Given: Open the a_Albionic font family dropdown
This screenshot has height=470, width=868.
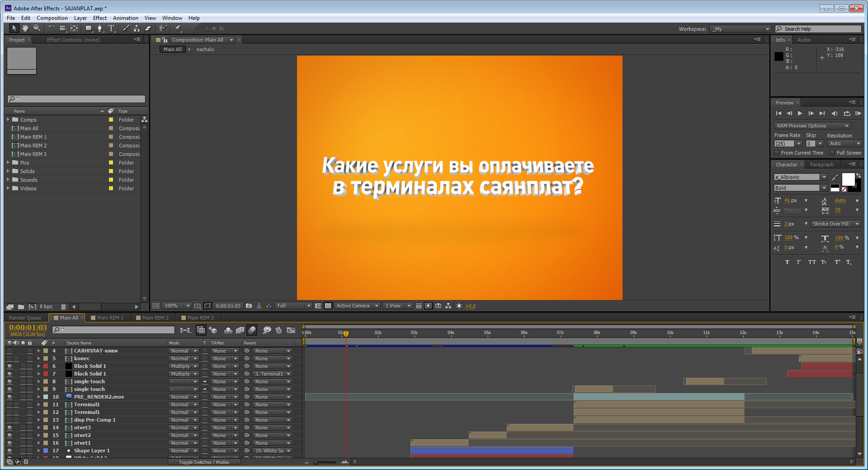Looking at the screenshot, I should click(824, 177).
